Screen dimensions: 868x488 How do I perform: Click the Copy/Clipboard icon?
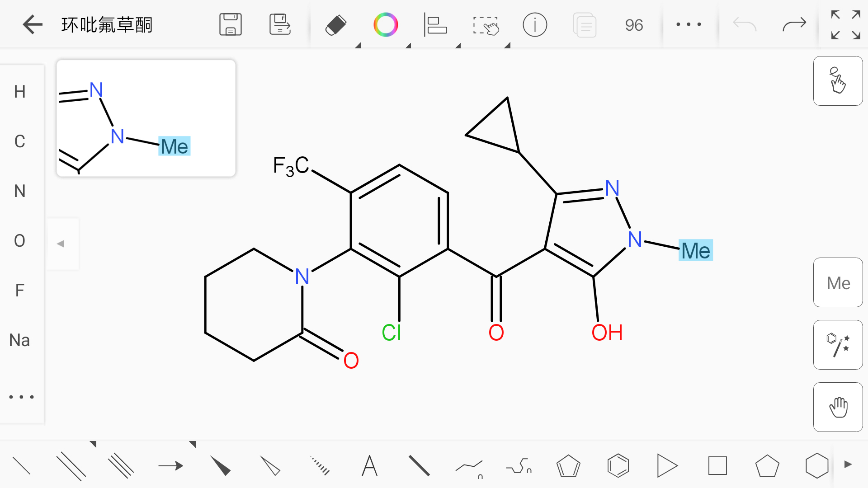[583, 24]
